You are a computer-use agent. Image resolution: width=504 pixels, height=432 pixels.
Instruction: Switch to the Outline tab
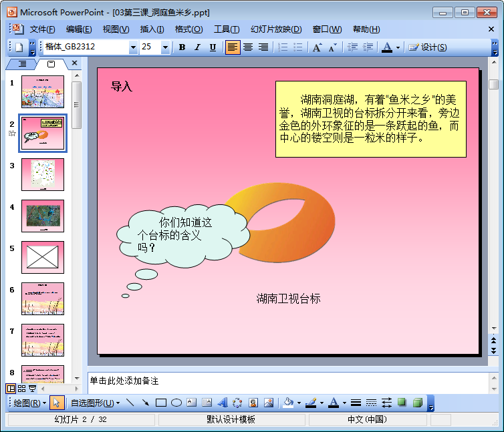coord(22,64)
